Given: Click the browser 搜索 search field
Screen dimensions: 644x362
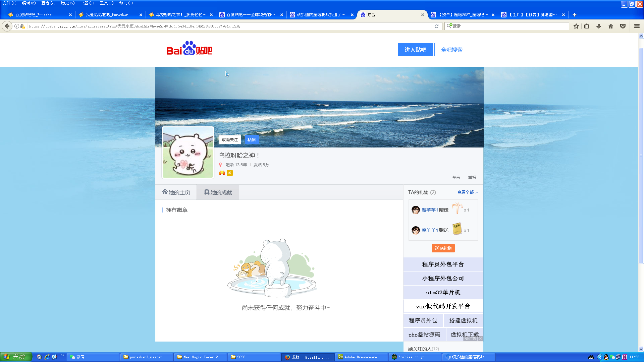Looking at the screenshot, I should pyautogui.click(x=506, y=26).
